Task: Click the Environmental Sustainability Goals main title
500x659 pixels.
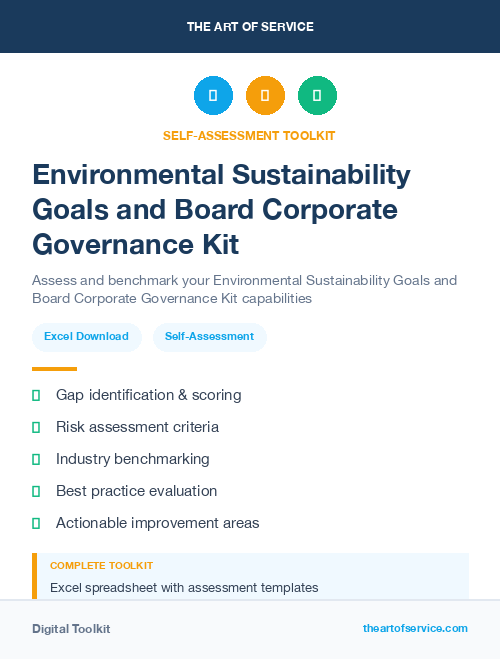Action: point(221,209)
